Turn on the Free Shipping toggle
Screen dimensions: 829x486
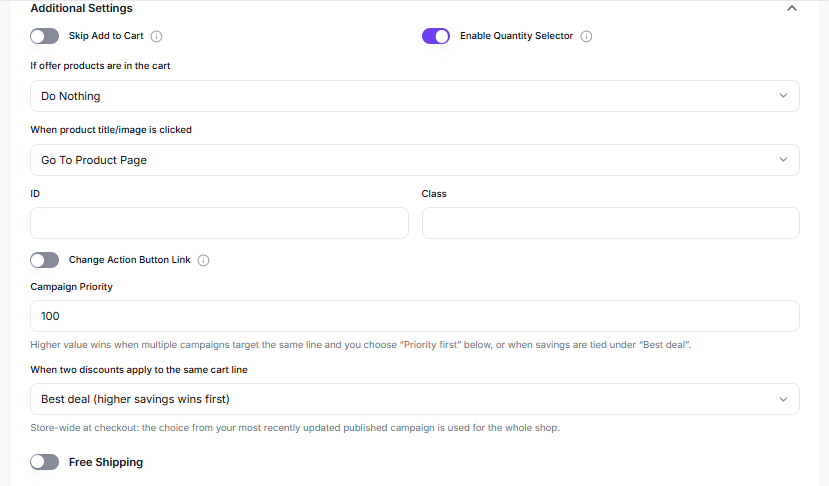44,462
